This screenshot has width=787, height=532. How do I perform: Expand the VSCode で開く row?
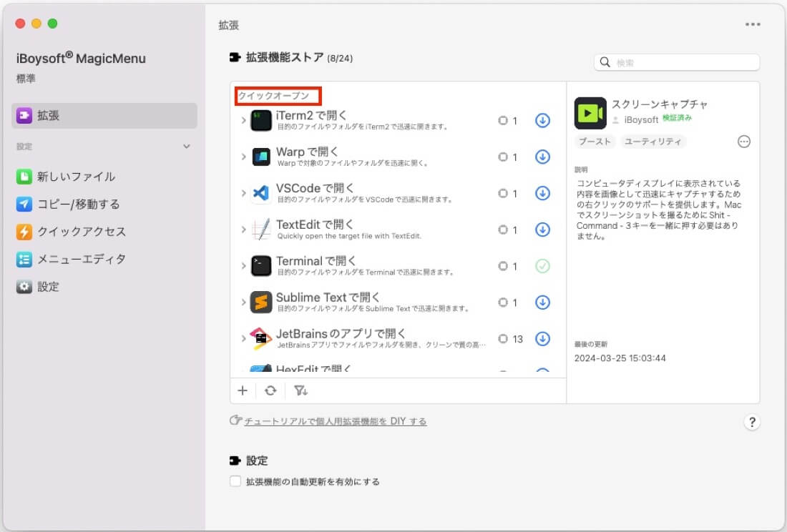243,193
